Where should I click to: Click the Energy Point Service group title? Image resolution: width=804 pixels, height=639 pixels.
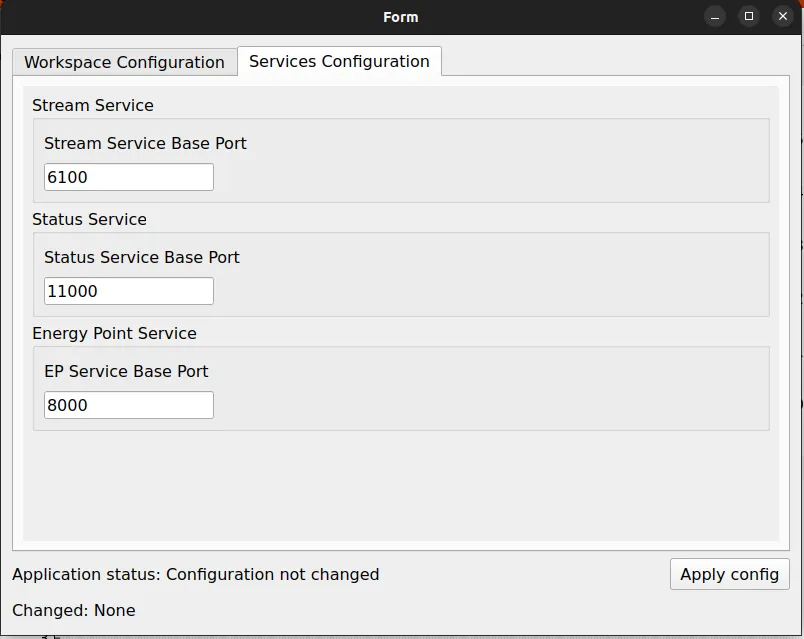[114, 333]
